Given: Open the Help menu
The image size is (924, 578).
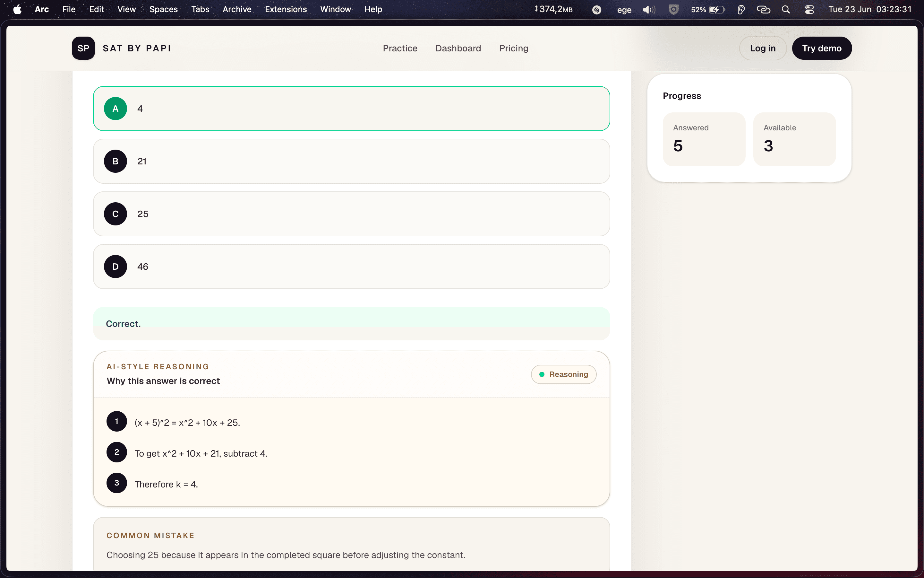Looking at the screenshot, I should (373, 9).
